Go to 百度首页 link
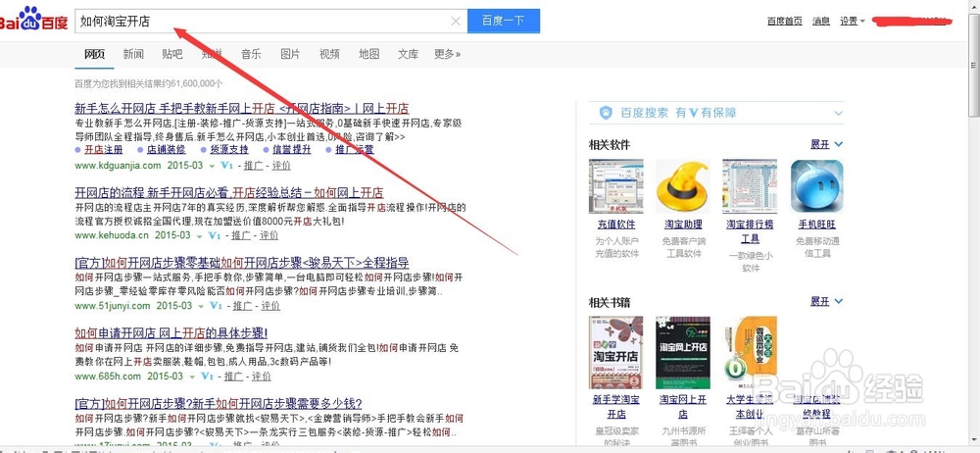The image size is (980, 453). tap(784, 22)
